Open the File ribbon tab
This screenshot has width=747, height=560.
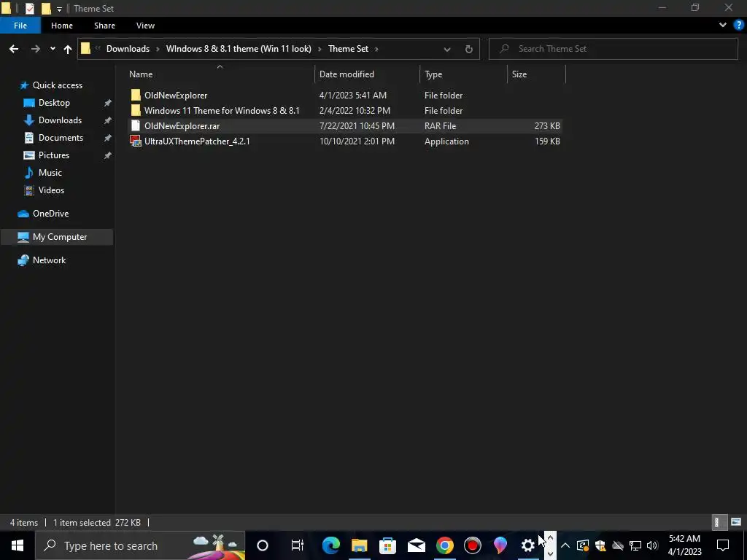(x=20, y=26)
